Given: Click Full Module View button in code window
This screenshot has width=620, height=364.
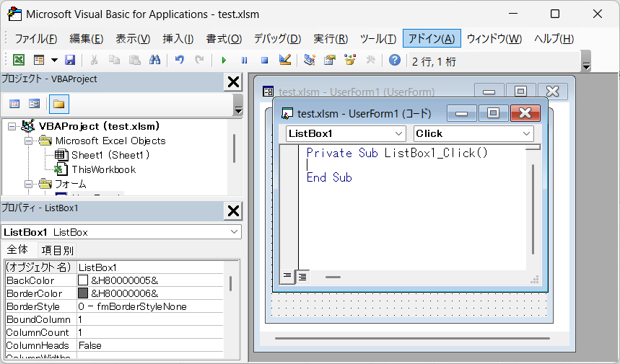Looking at the screenshot, I should (302, 277).
